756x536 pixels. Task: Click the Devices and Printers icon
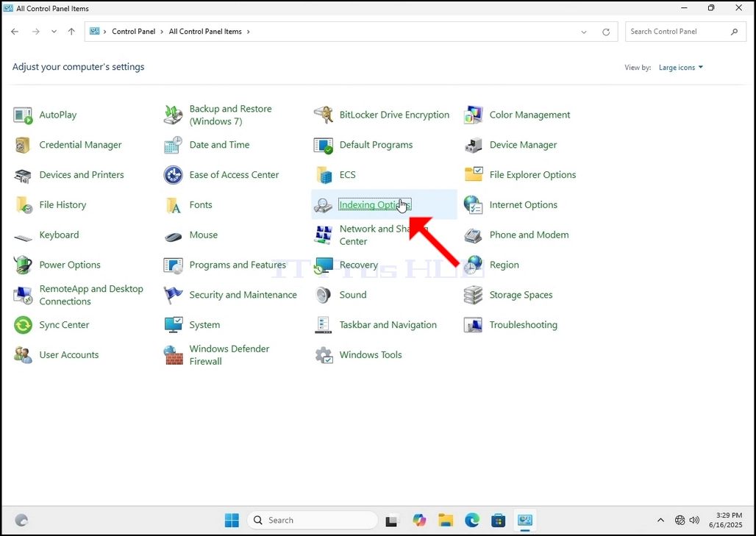[x=23, y=175]
